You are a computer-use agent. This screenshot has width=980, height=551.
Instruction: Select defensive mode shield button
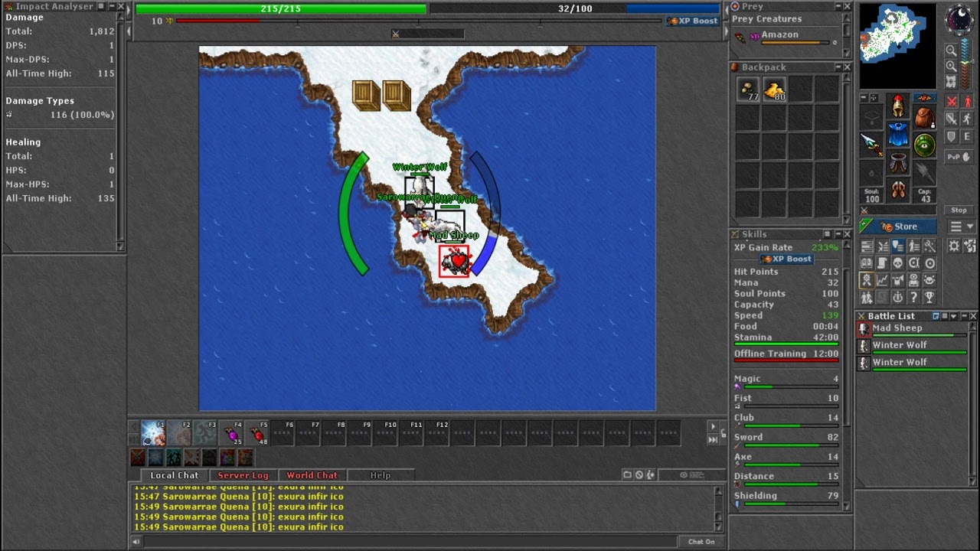[x=952, y=137]
